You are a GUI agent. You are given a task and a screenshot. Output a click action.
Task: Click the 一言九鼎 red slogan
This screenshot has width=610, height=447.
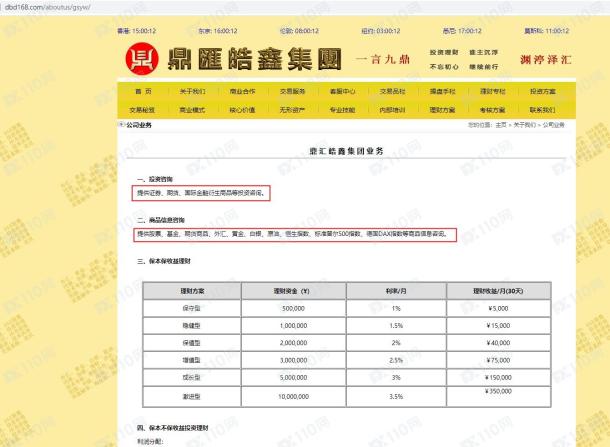(383, 60)
